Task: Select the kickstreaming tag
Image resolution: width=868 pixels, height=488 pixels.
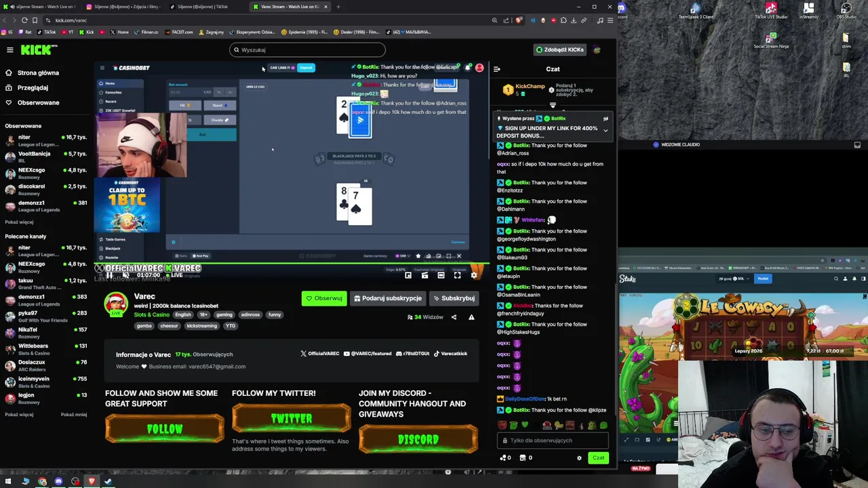Action: [201, 326]
